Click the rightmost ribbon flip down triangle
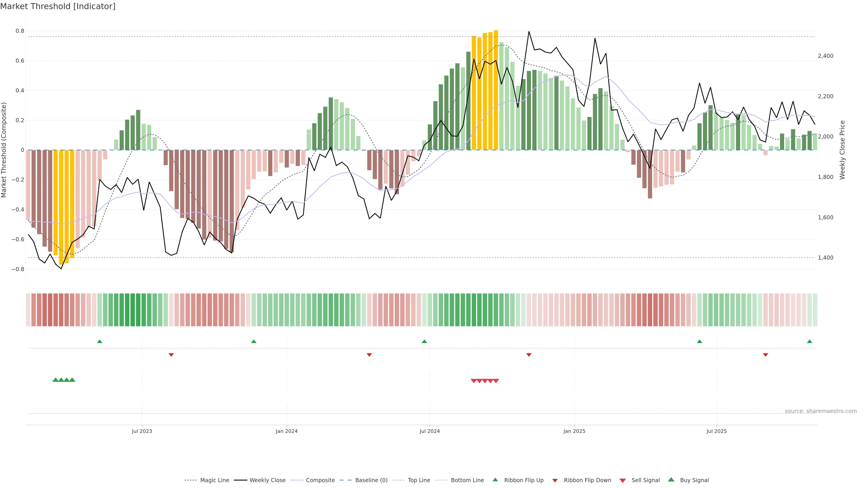The width and height of the screenshot is (868, 488). pos(765,355)
